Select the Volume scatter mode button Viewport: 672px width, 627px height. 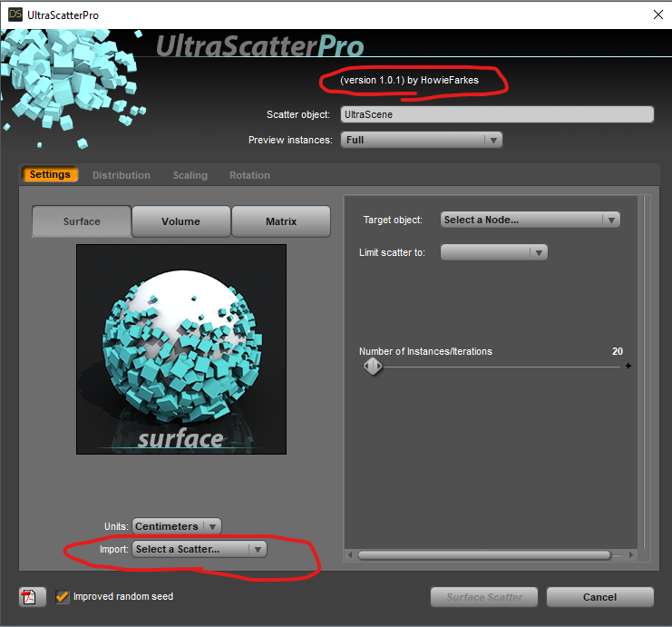180,221
